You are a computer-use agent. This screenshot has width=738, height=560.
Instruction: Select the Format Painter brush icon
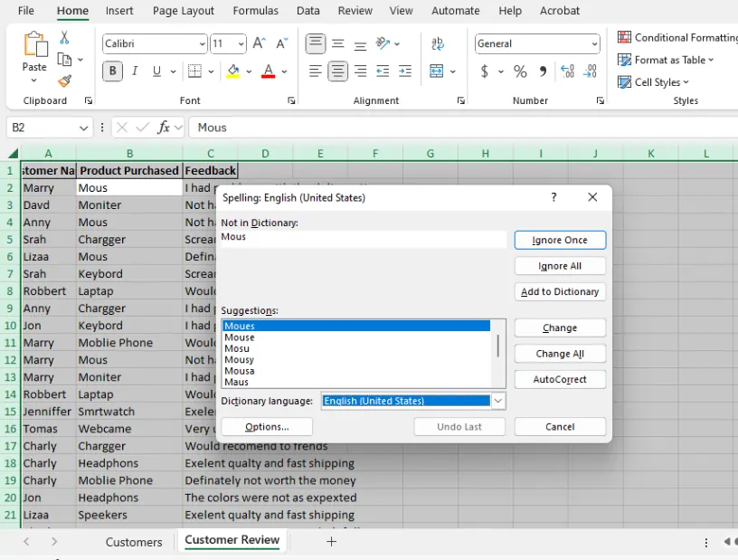click(x=64, y=81)
